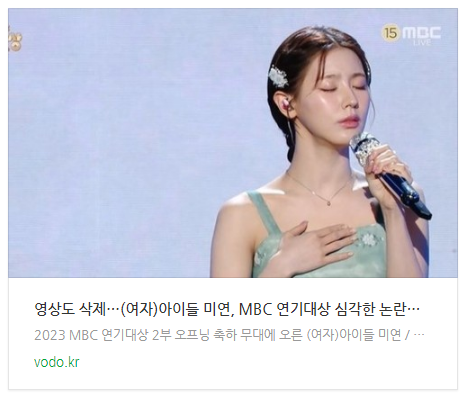This screenshot has width=464, height=400.
Task: Expand the truncated headline ellipsis after 논란
Action: [x=413, y=310]
